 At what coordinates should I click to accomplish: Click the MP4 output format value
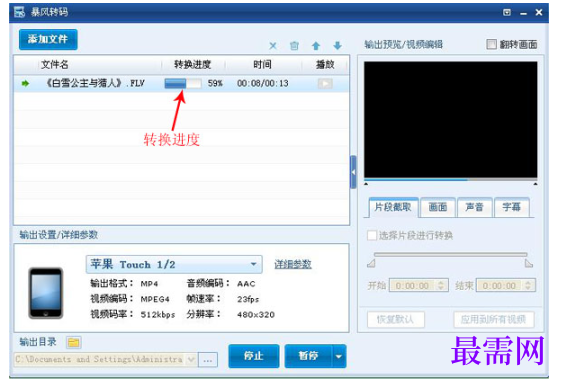click(x=149, y=284)
